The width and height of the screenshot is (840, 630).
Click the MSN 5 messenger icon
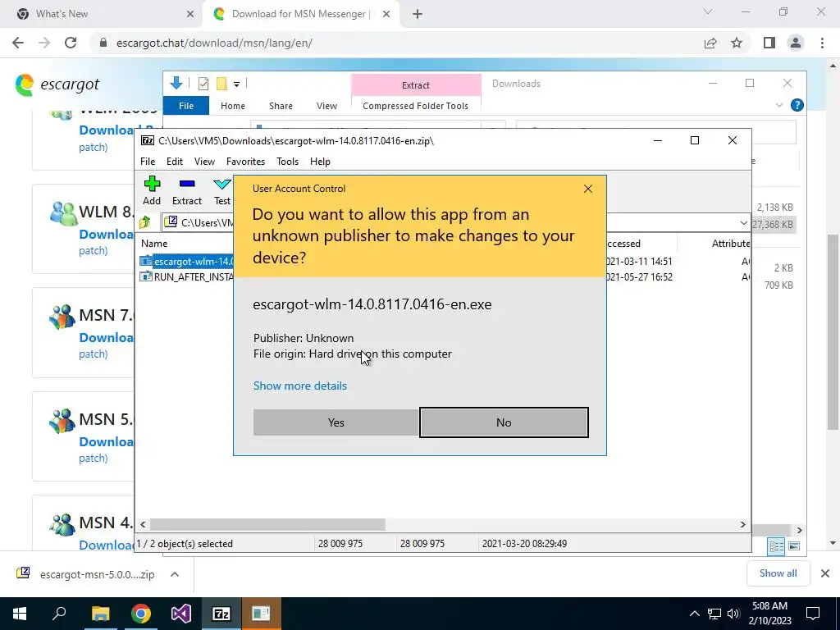(x=62, y=420)
